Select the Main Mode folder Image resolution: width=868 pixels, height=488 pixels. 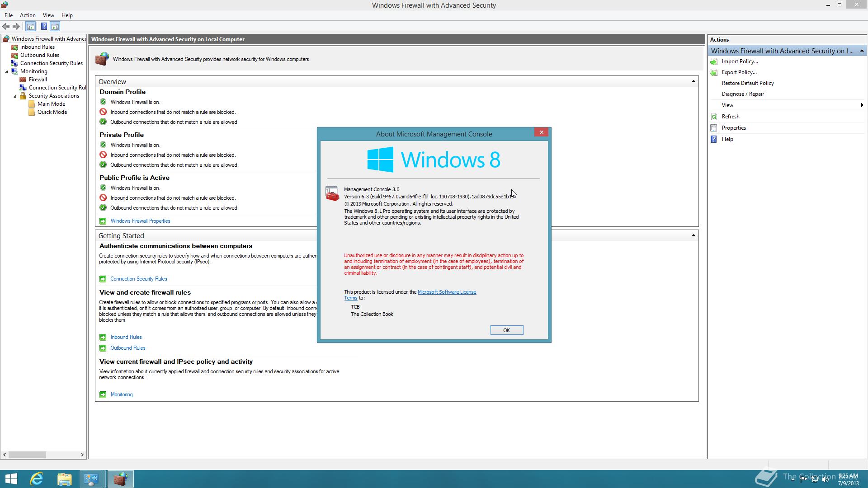(51, 104)
